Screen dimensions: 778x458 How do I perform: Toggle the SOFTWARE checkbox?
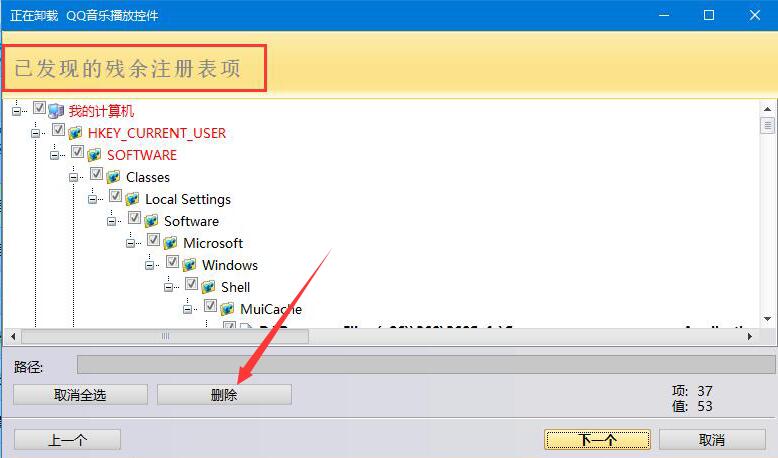(x=77, y=152)
